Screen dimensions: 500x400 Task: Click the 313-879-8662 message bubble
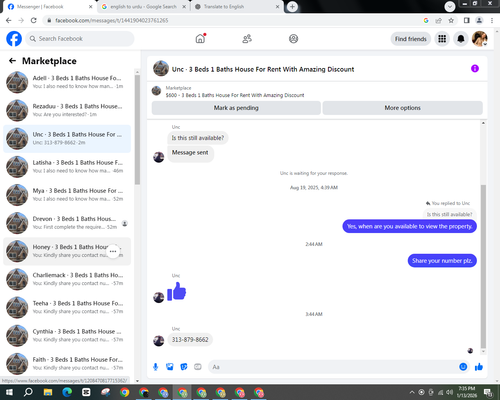(x=190, y=340)
